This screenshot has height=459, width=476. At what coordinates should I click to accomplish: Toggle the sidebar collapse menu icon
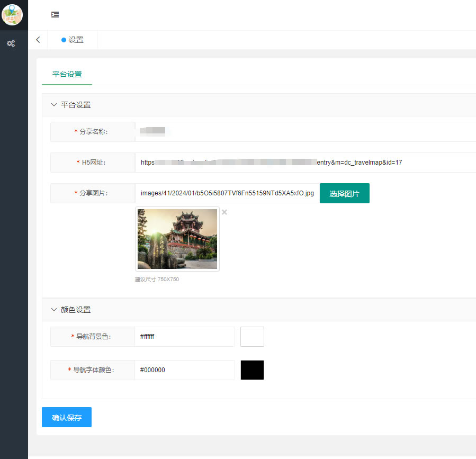(55, 15)
